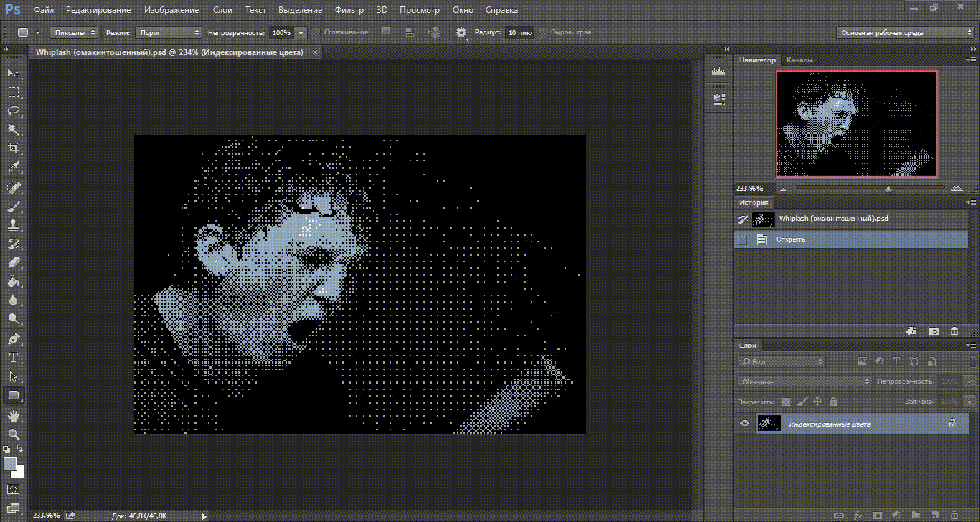Toggle lock all icon next to Закрепить
This screenshot has width=980, height=522.
(x=833, y=402)
